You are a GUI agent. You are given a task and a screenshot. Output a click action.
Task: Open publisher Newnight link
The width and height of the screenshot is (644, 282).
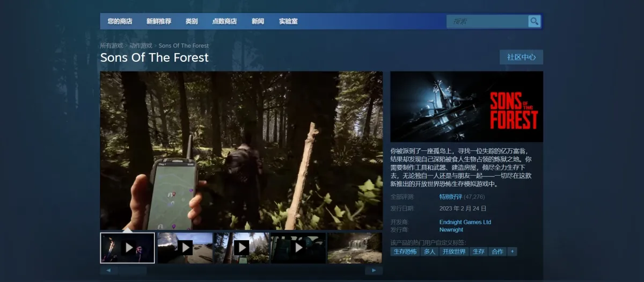pos(451,230)
